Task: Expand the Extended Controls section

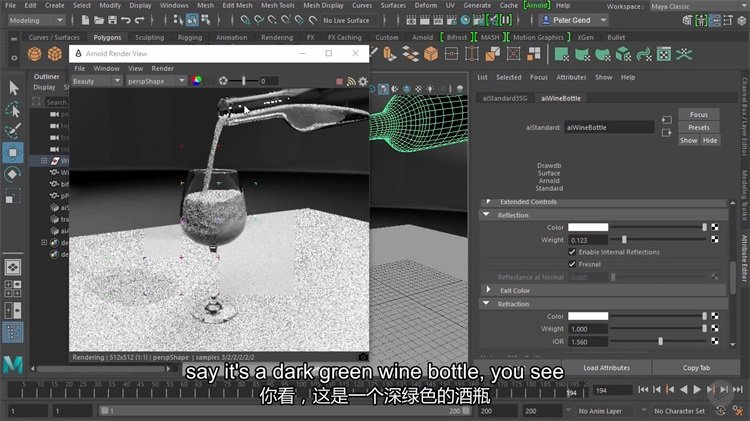Action: [x=488, y=202]
